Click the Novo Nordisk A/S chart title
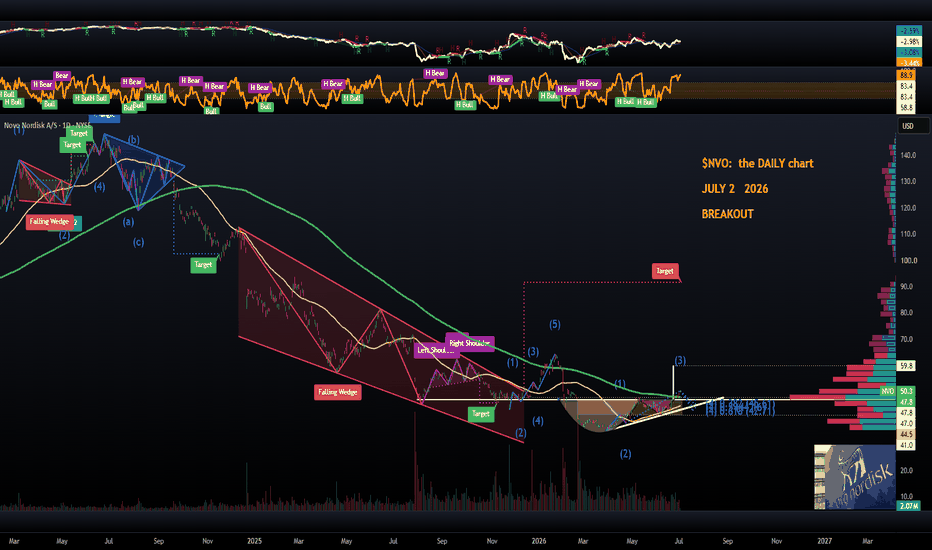Screen dimensions: 932x550 [x=47, y=125]
